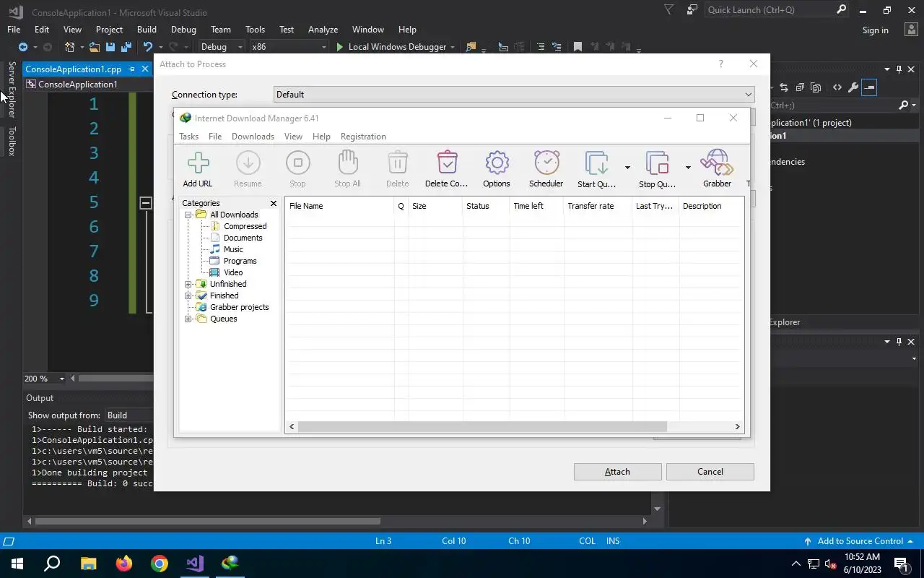Click the Undo arrow in Visual Studio toolbar
This screenshot has height=578, width=924.
coord(147,47)
